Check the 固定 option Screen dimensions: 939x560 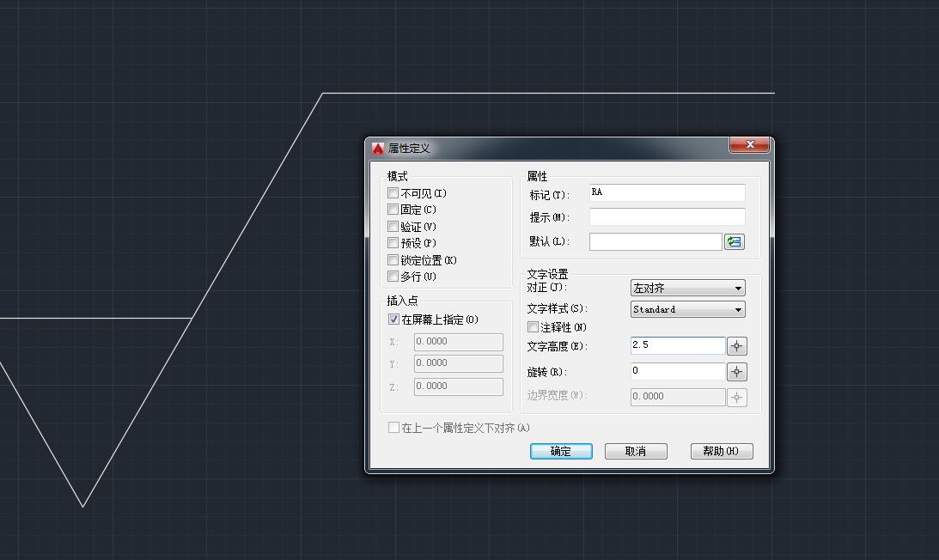(393, 210)
